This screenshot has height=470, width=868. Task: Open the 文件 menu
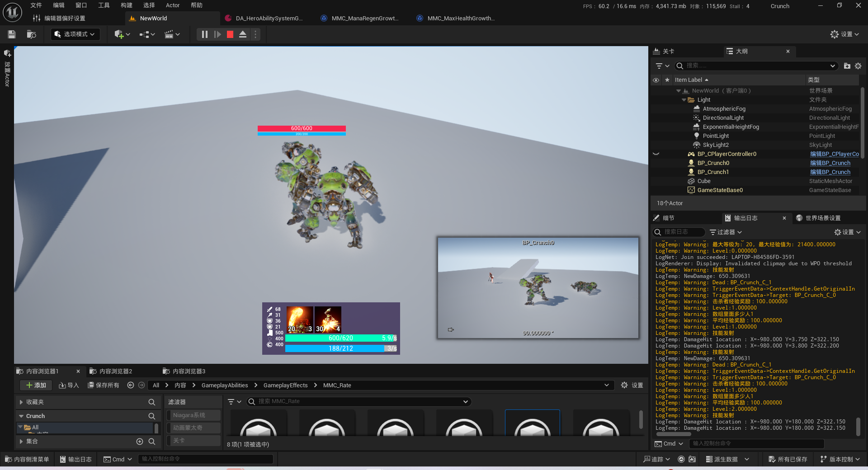click(x=36, y=5)
